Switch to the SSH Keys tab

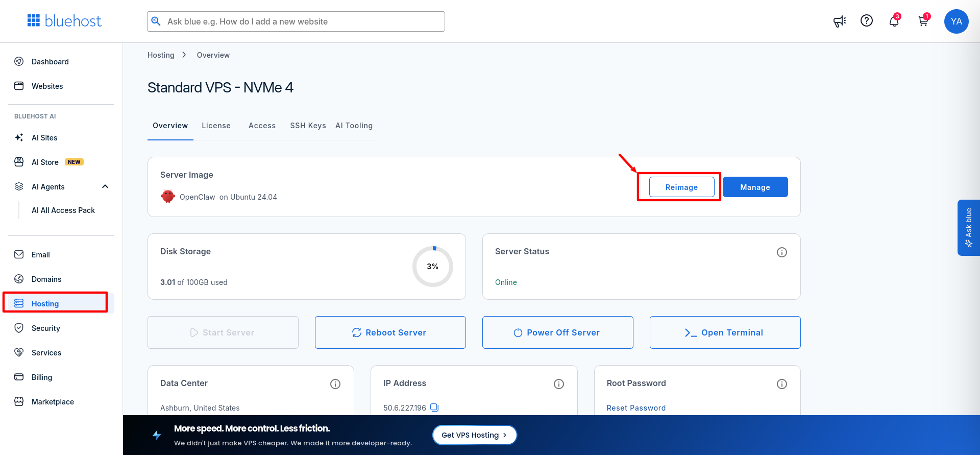click(x=308, y=126)
